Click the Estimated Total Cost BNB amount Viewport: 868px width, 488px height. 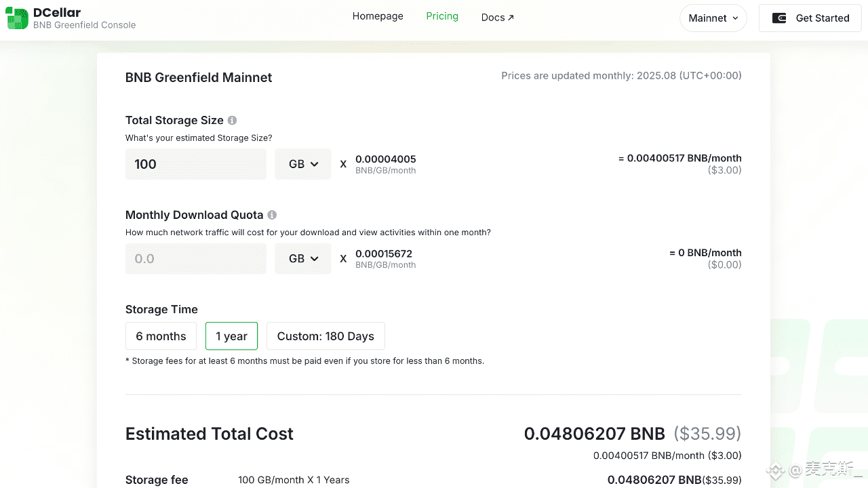595,434
